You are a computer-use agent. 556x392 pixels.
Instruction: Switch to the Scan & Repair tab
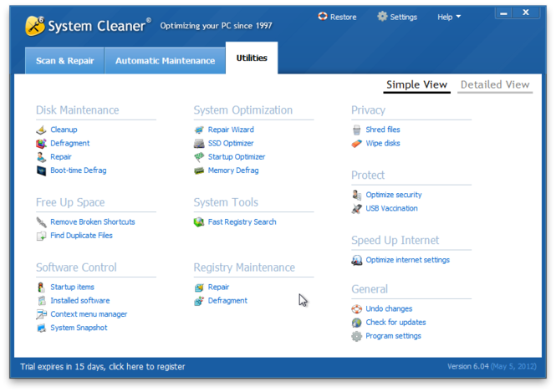click(x=65, y=61)
